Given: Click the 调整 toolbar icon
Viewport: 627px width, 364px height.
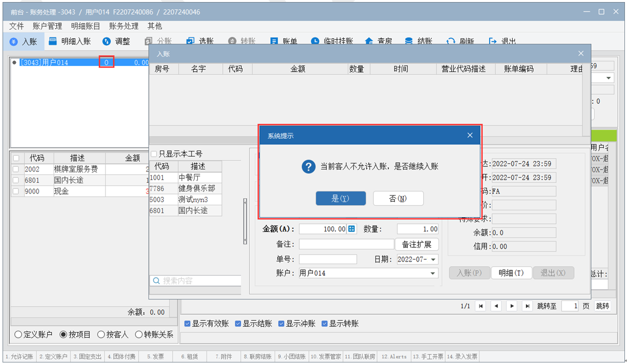Looking at the screenshot, I should [x=107, y=41].
